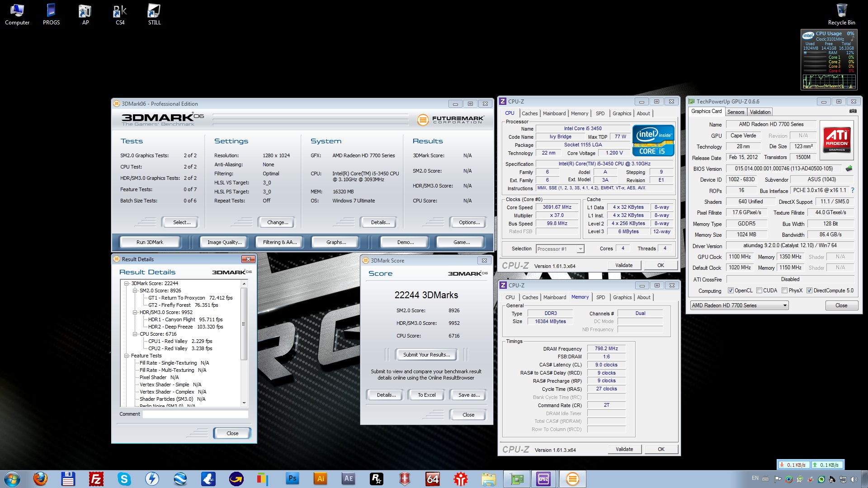This screenshot has height=488, width=868.
Task: Open SPD tab in lower CPU-Z window
Action: 600,297
